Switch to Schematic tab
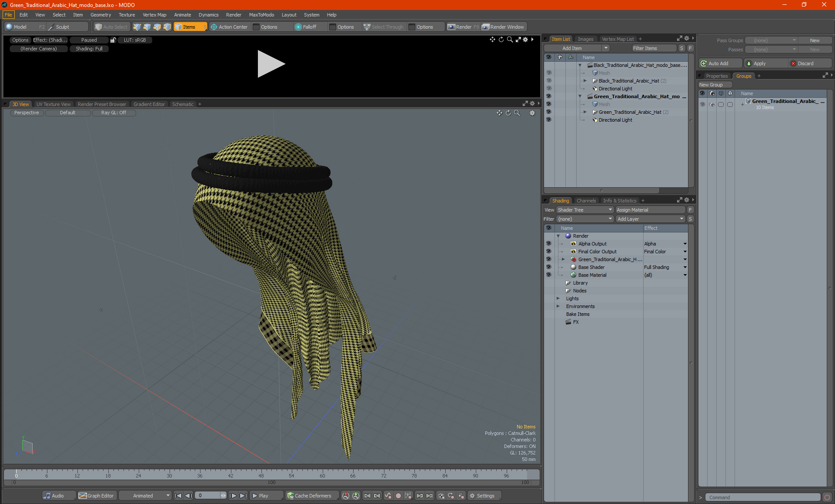This screenshot has height=504, width=835. [183, 104]
